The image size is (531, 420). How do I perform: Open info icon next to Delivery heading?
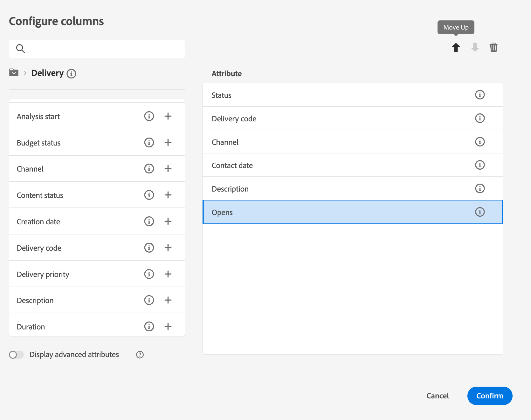pos(72,74)
